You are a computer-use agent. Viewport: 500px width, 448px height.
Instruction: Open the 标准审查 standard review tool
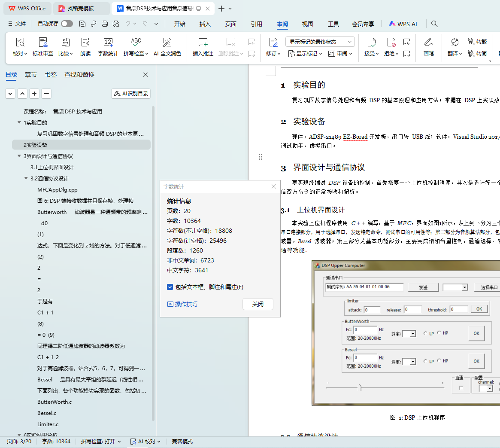click(x=42, y=43)
